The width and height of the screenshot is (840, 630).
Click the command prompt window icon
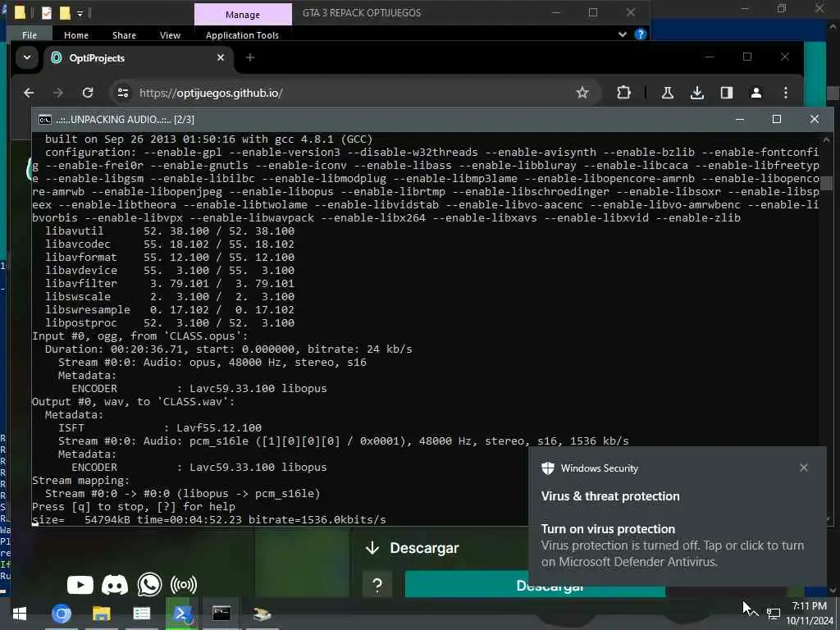(45, 120)
